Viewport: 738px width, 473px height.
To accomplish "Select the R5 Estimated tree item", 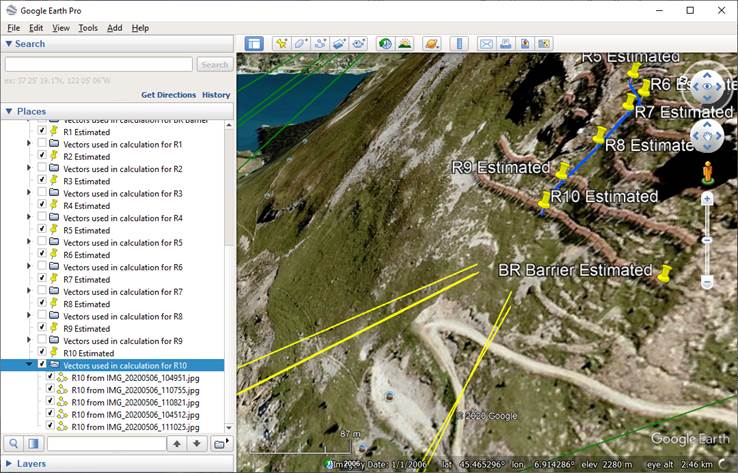I will [86, 230].
